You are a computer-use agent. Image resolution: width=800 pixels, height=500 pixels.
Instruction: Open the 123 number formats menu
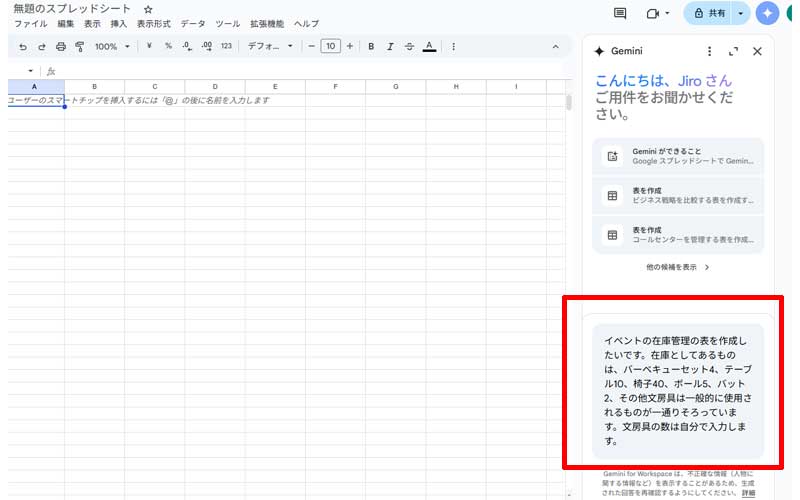coord(226,46)
